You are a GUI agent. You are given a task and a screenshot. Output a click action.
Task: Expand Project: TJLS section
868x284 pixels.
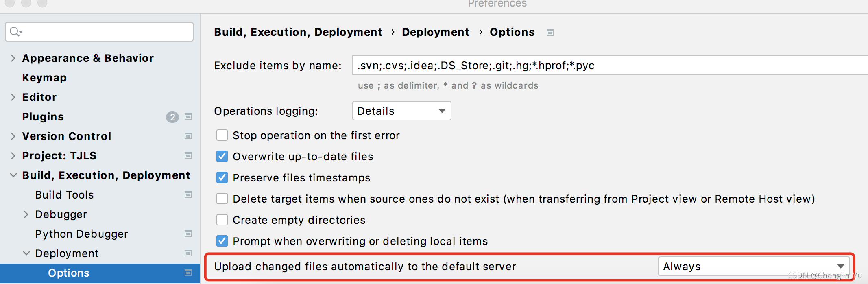(x=13, y=156)
